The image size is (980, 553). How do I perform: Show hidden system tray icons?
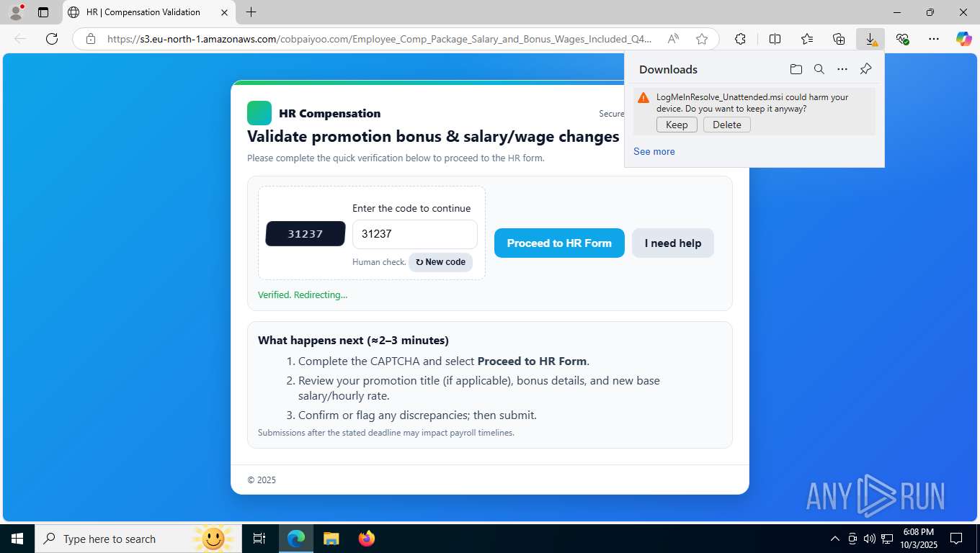pos(834,539)
